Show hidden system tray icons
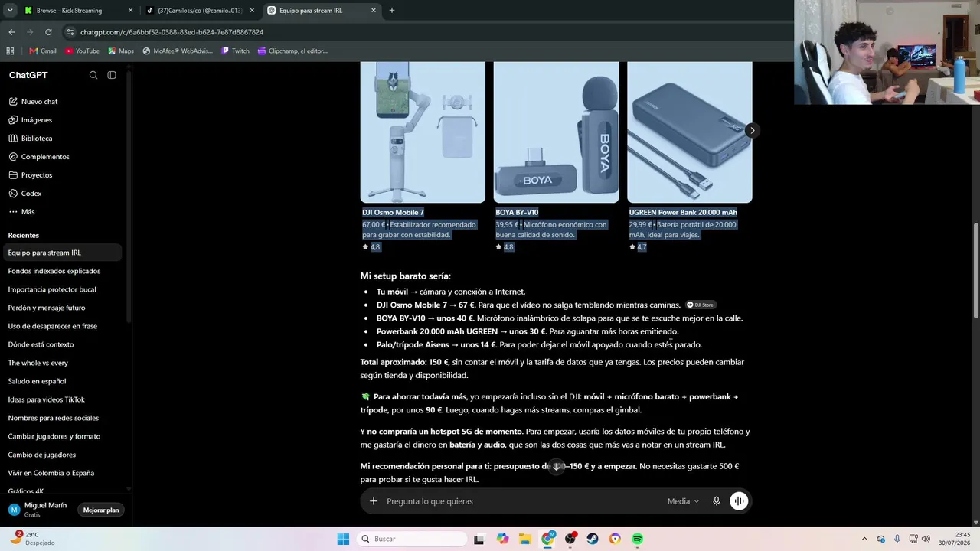The height and width of the screenshot is (551, 980). [x=864, y=539]
